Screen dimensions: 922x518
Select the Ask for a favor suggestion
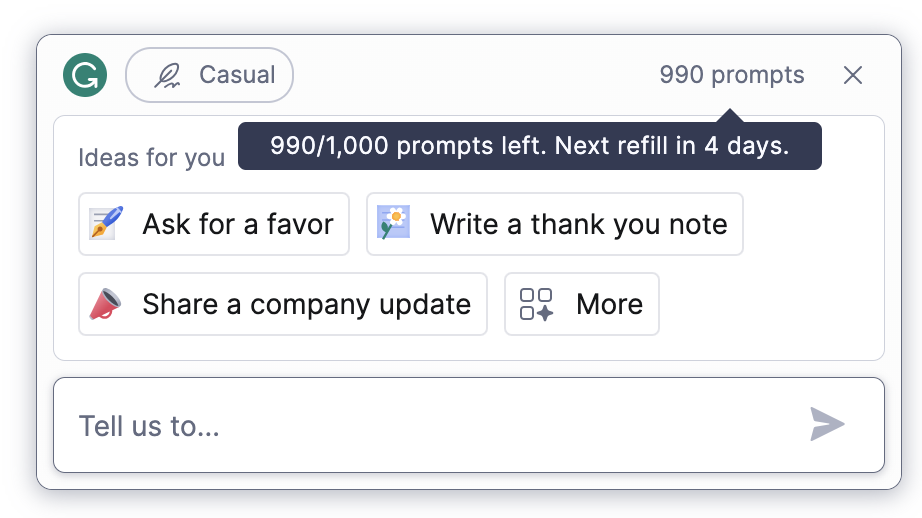pyautogui.click(x=214, y=224)
